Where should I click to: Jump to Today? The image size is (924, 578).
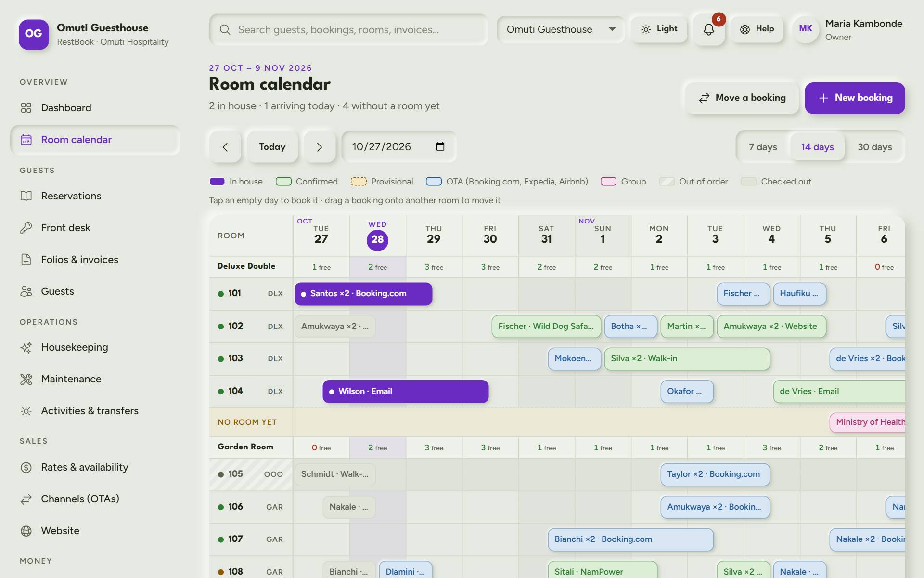(272, 147)
